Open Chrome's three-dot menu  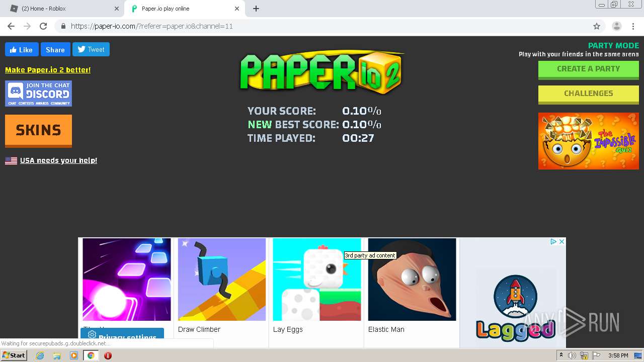633,26
